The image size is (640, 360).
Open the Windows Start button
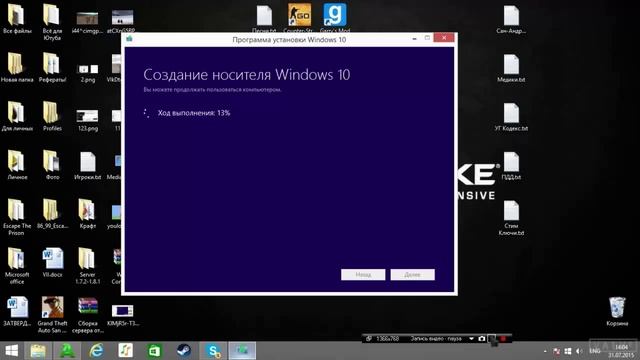click(11, 351)
